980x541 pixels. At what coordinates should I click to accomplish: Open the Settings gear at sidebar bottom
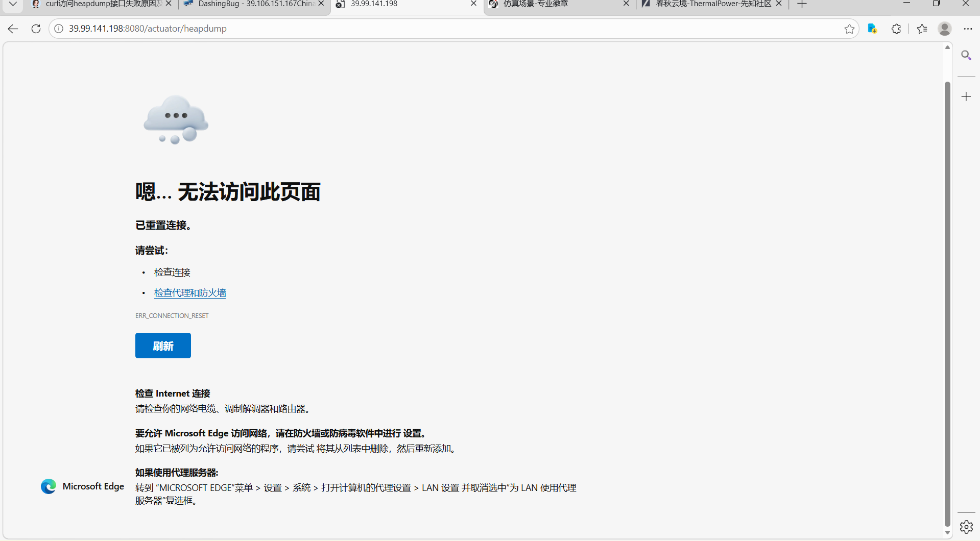(966, 526)
